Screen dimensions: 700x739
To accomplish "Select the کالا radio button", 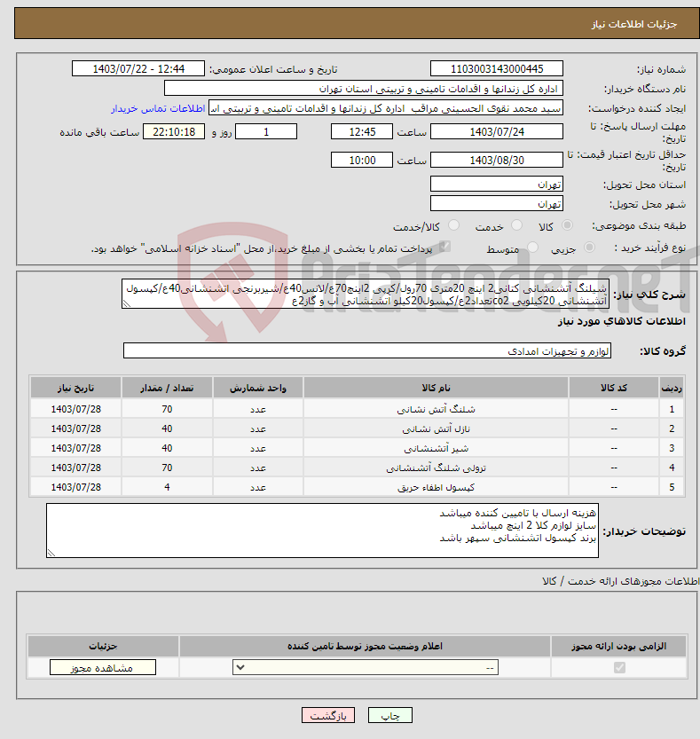I will tap(568, 225).
